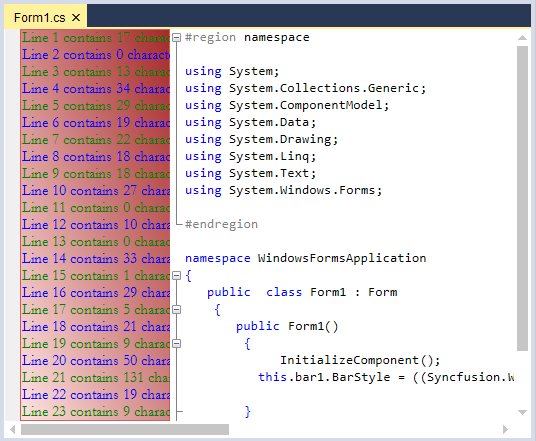Click the '#region namespace' code line
The image size is (536, 441).
click(x=247, y=37)
